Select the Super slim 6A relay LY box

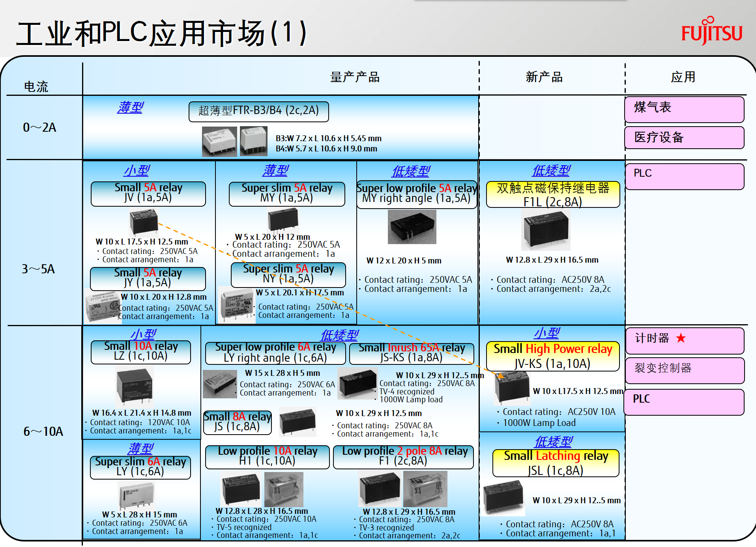pos(140,467)
